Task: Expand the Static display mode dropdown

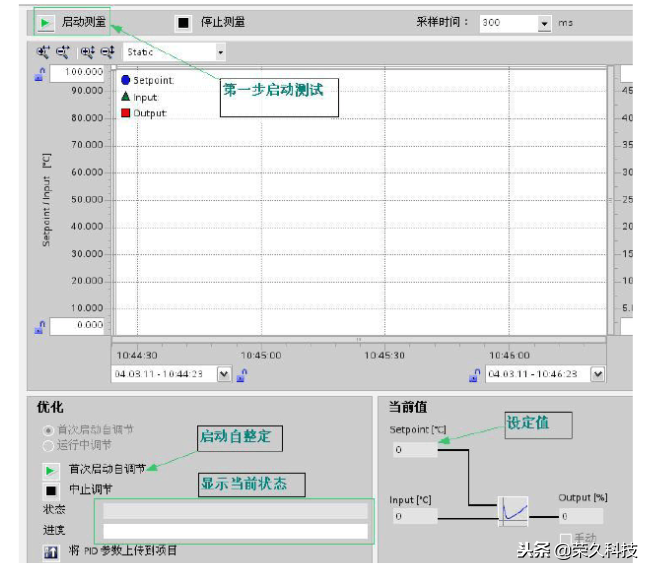Action: coord(220,51)
